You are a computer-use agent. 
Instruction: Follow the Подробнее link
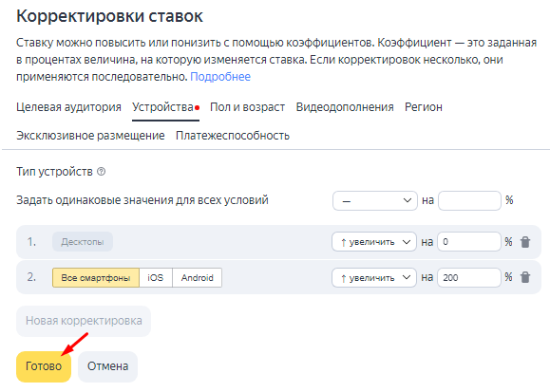click(x=220, y=77)
